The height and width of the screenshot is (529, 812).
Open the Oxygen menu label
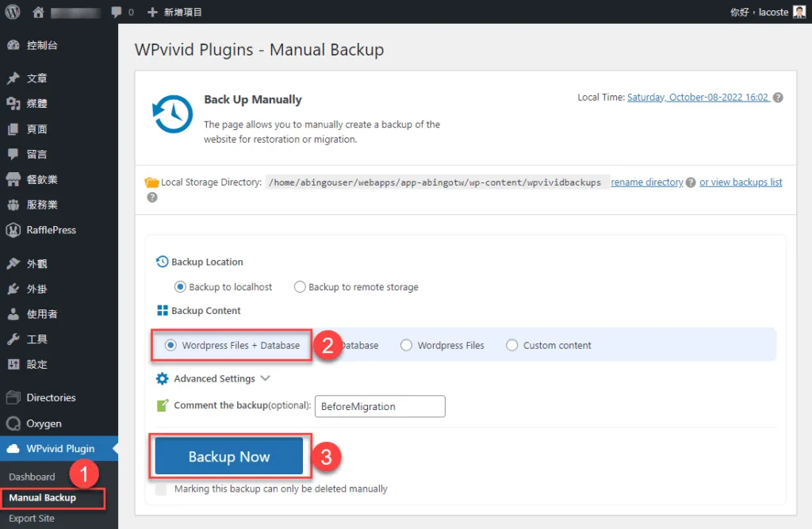[44, 424]
